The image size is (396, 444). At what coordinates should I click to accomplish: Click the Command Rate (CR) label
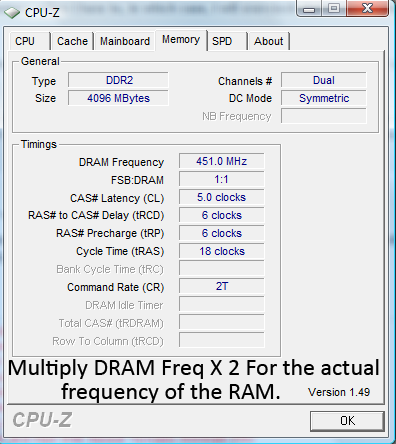tap(116, 287)
